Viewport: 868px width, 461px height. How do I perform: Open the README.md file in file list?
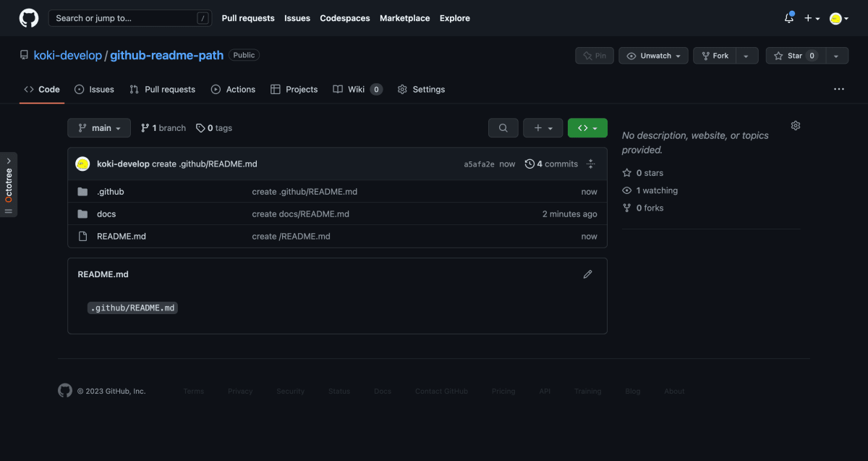122,236
